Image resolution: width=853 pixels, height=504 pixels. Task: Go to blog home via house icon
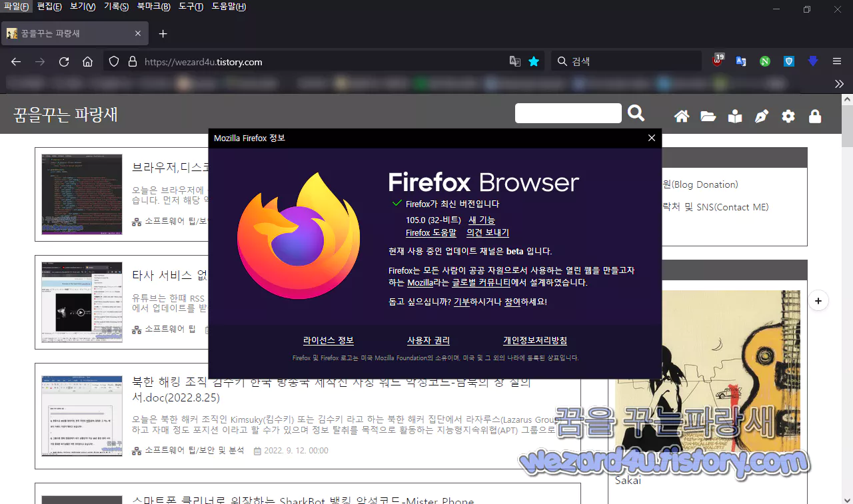click(682, 117)
